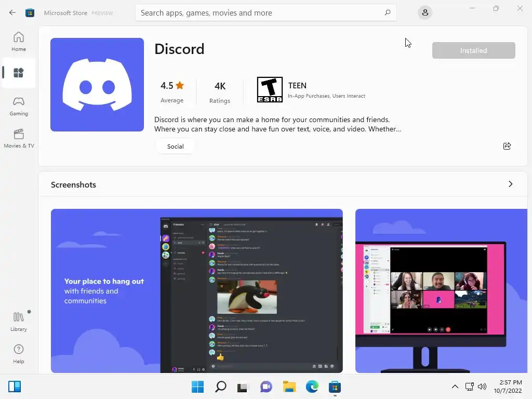Open the Widgets taskbar icon
The height and width of the screenshot is (399, 532).
click(x=15, y=387)
